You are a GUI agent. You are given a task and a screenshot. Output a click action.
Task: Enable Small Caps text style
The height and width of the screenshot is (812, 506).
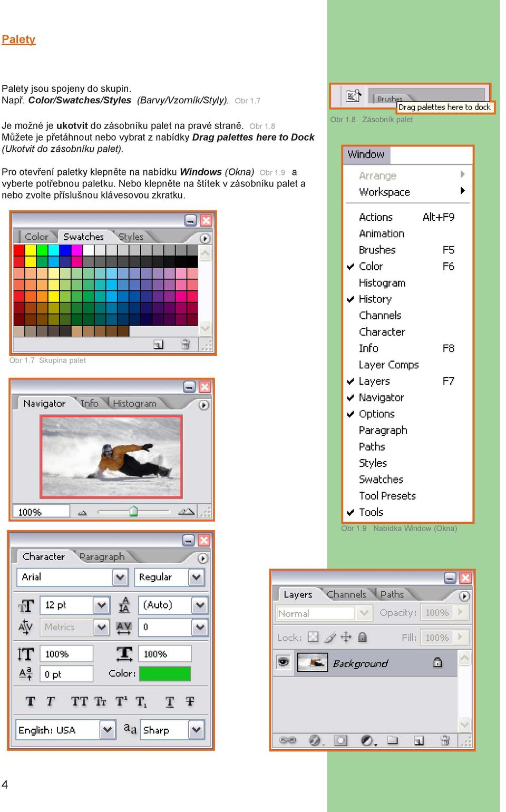pos(100,701)
